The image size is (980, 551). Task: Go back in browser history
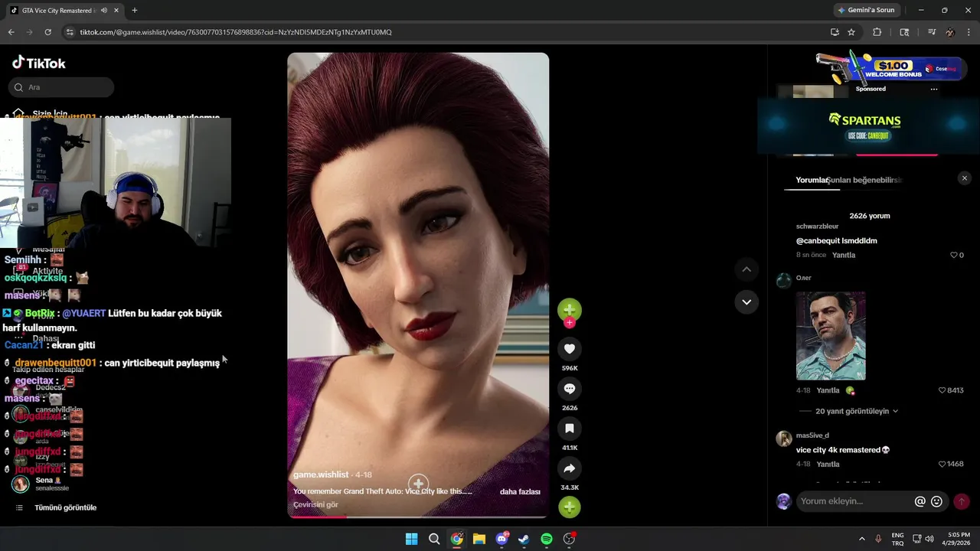(11, 32)
